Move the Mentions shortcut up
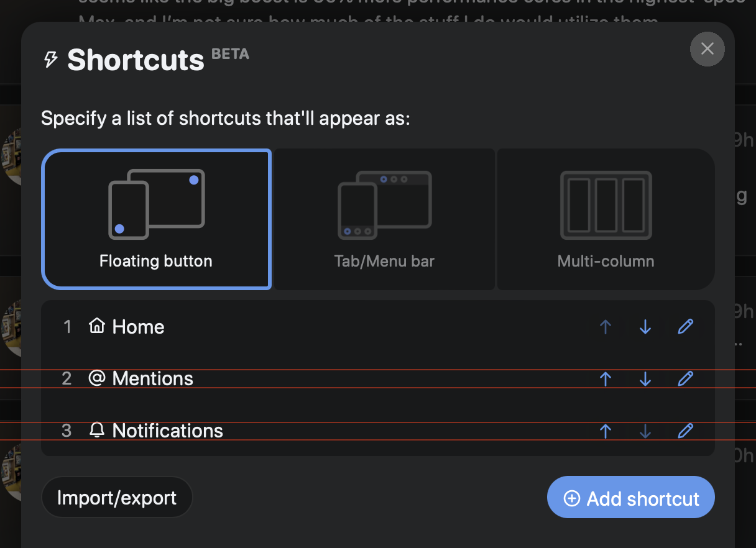This screenshot has width=756, height=548. pyautogui.click(x=606, y=378)
